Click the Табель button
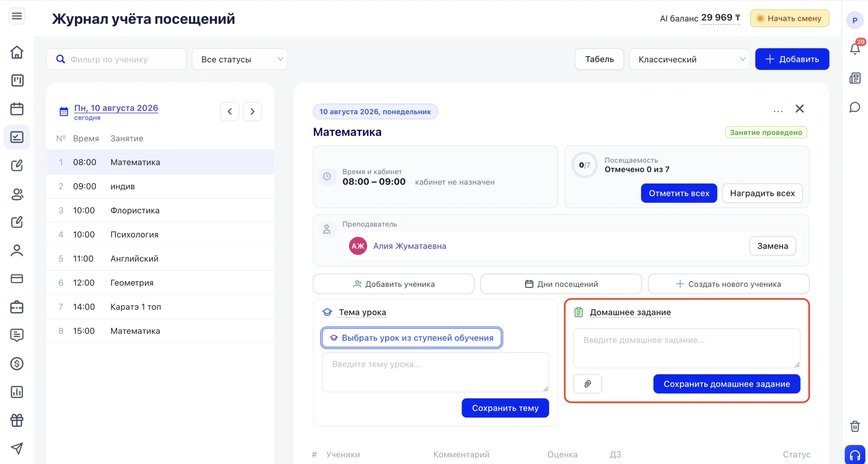Viewport: 868px width, 464px height. pyautogui.click(x=599, y=59)
